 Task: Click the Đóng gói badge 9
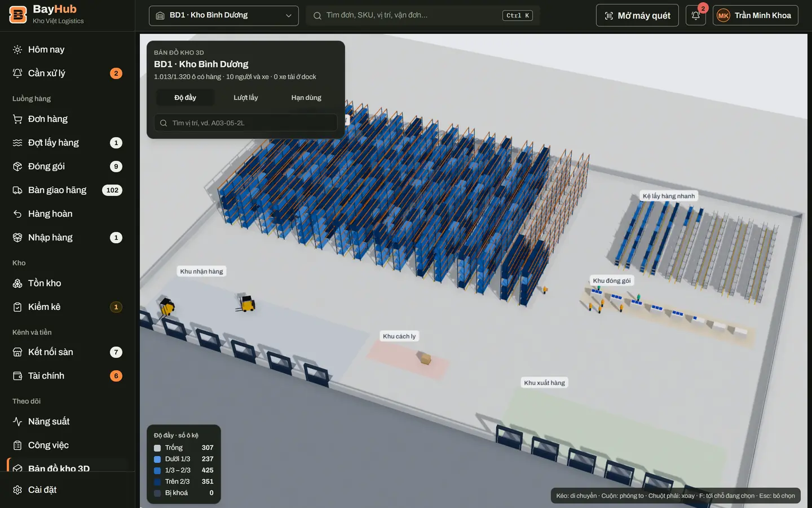tap(116, 167)
